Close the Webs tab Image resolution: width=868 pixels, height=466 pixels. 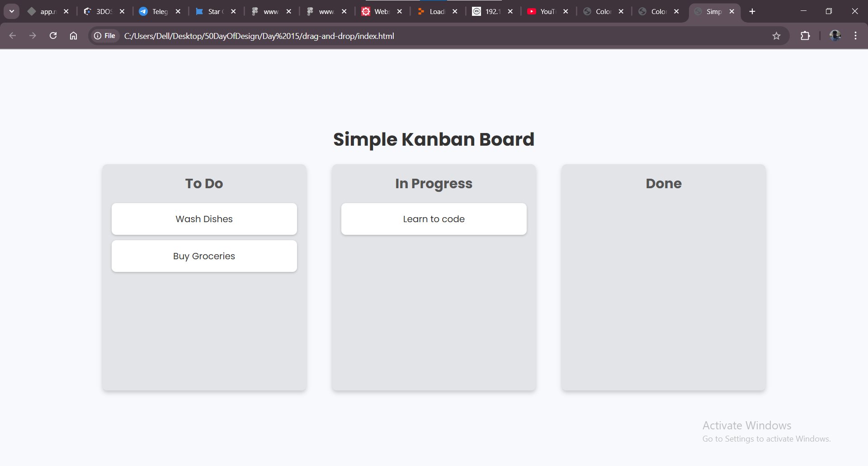(x=400, y=11)
